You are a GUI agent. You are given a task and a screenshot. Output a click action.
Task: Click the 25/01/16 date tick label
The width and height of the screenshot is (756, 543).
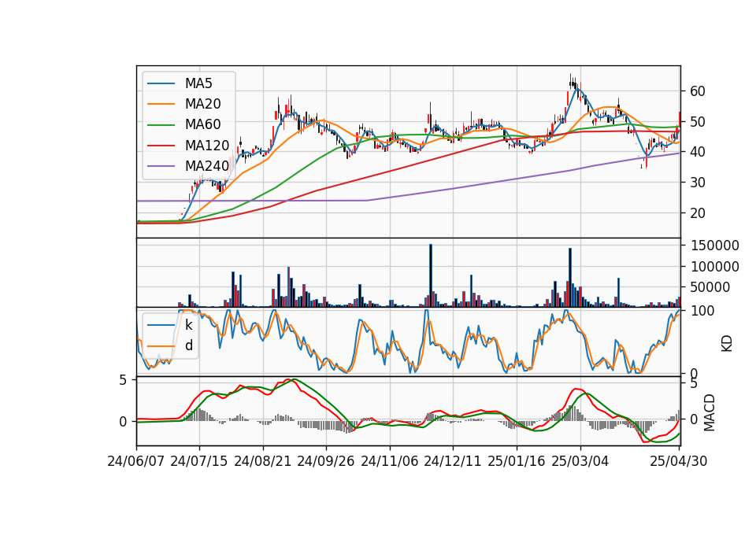click(517, 461)
